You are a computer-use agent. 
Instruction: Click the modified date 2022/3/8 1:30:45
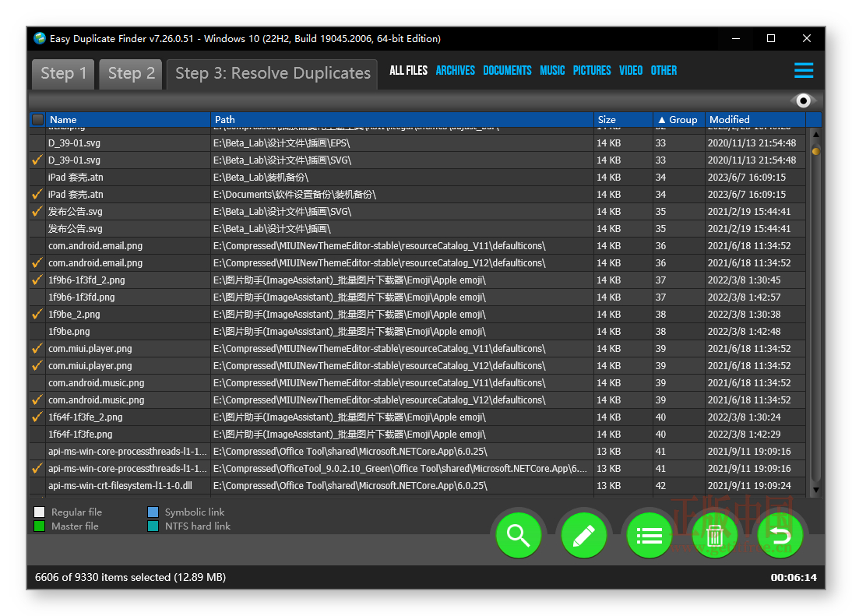point(744,280)
